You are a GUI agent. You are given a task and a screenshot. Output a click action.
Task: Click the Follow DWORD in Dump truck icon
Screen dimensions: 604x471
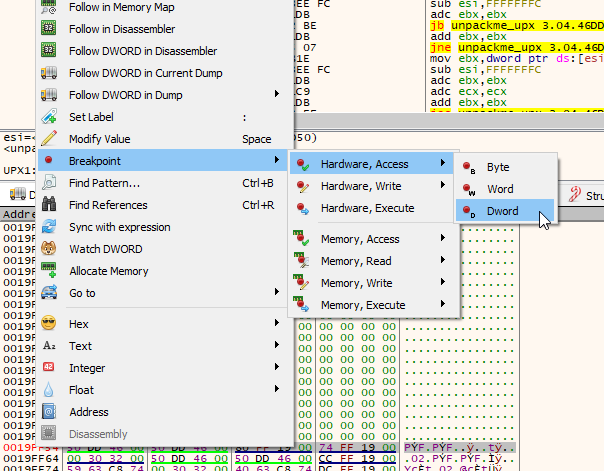click(49, 94)
